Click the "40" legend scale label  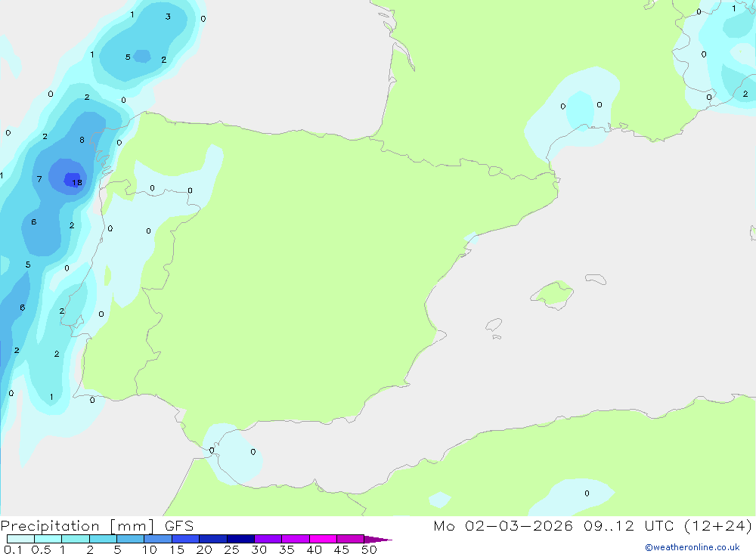314,549
